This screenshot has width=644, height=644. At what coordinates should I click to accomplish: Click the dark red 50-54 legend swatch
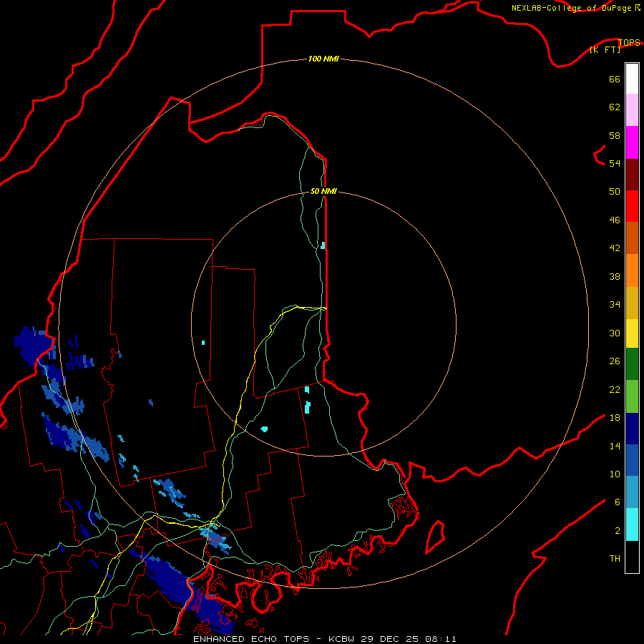click(632, 175)
